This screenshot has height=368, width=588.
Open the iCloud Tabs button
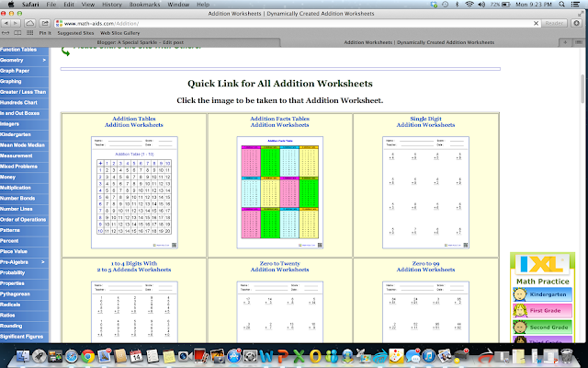coord(30,23)
